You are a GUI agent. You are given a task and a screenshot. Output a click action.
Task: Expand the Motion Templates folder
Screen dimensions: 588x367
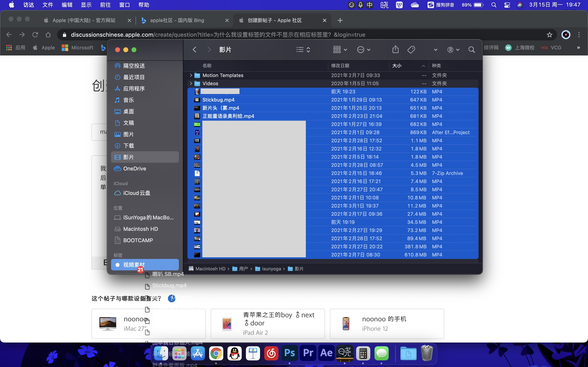[x=191, y=75]
